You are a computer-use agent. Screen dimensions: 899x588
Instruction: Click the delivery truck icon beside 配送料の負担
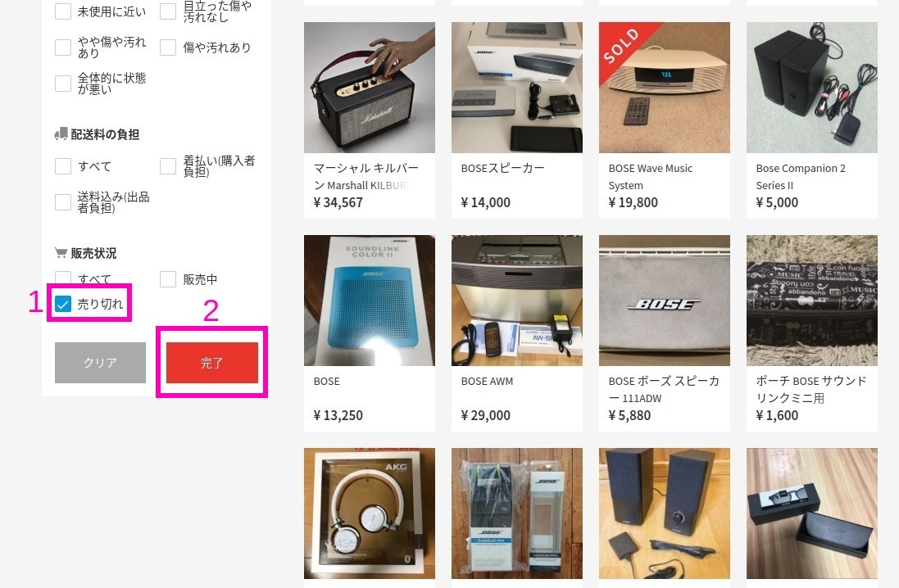61,134
